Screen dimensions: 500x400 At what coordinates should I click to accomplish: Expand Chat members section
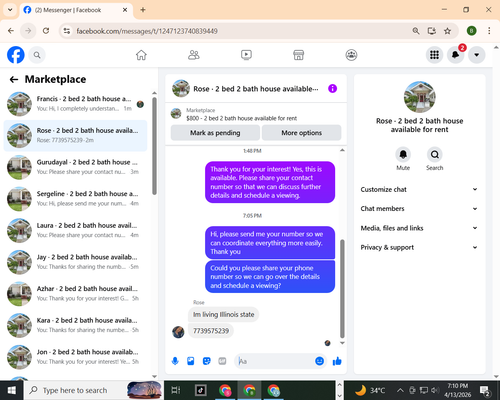(419, 209)
